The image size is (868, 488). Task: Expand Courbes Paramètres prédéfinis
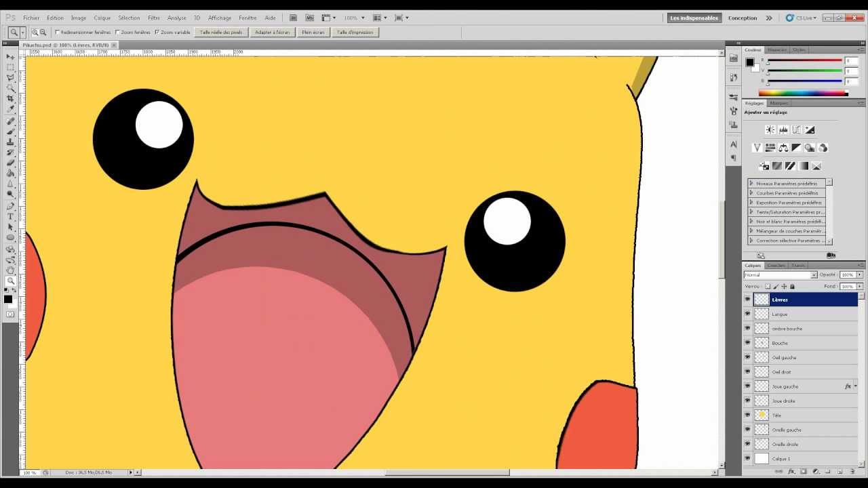[x=752, y=193]
